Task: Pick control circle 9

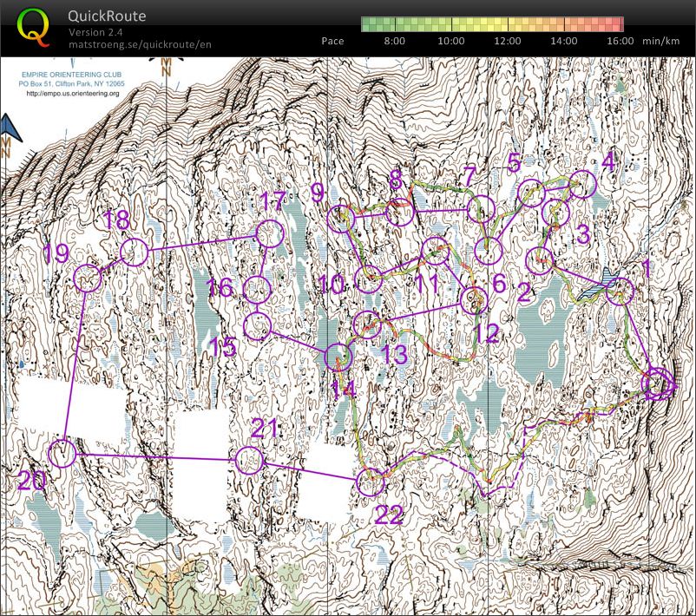Action: (342, 220)
